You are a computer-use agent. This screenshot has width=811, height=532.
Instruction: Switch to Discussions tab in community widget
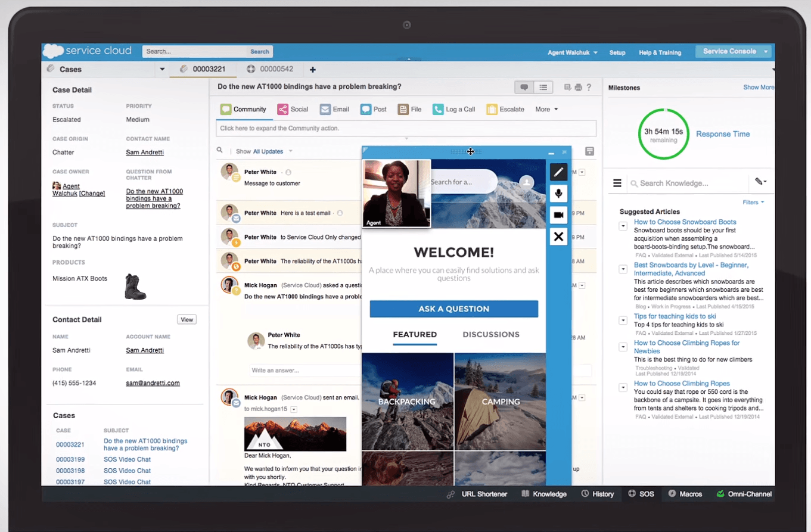(491, 334)
